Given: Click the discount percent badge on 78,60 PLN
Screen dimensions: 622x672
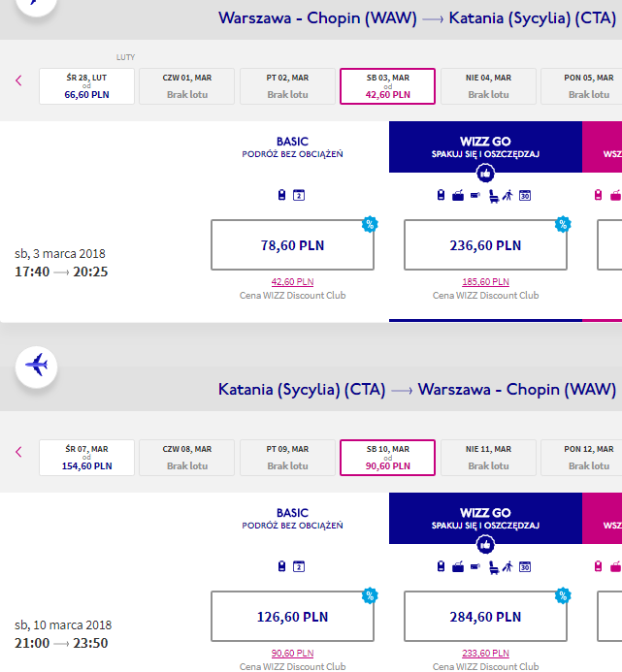Looking at the screenshot, I should point(370,224).
